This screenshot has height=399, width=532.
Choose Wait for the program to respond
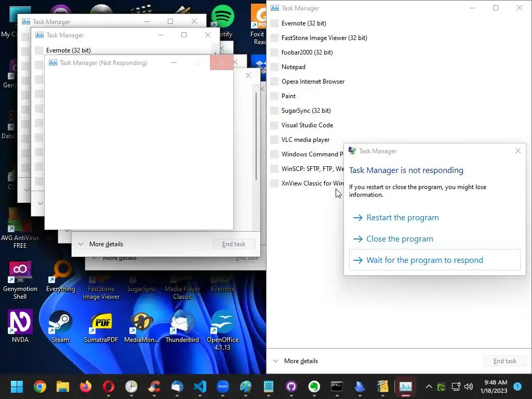coord(435,260)
